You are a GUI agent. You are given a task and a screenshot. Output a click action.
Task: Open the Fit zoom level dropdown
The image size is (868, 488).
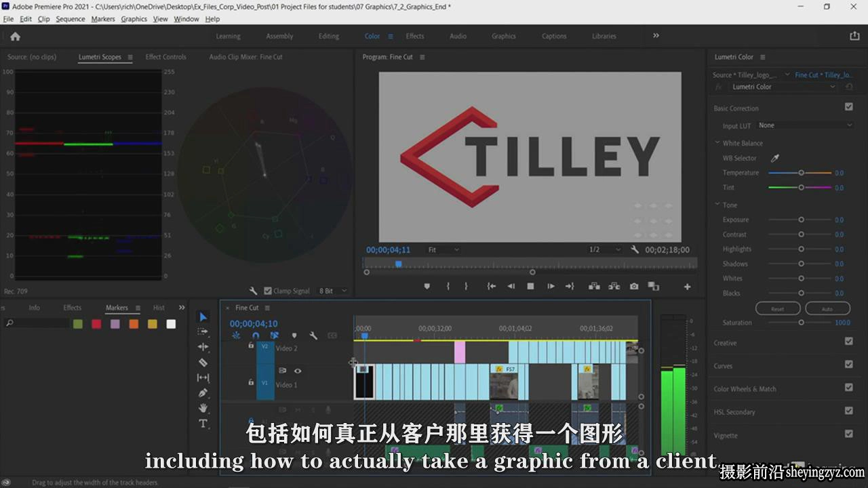[443, 249]
